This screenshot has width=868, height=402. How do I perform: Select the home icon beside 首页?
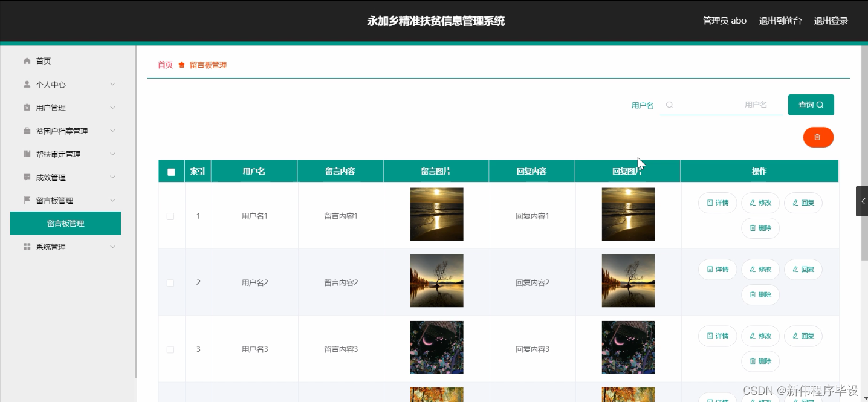coord(27,60)
